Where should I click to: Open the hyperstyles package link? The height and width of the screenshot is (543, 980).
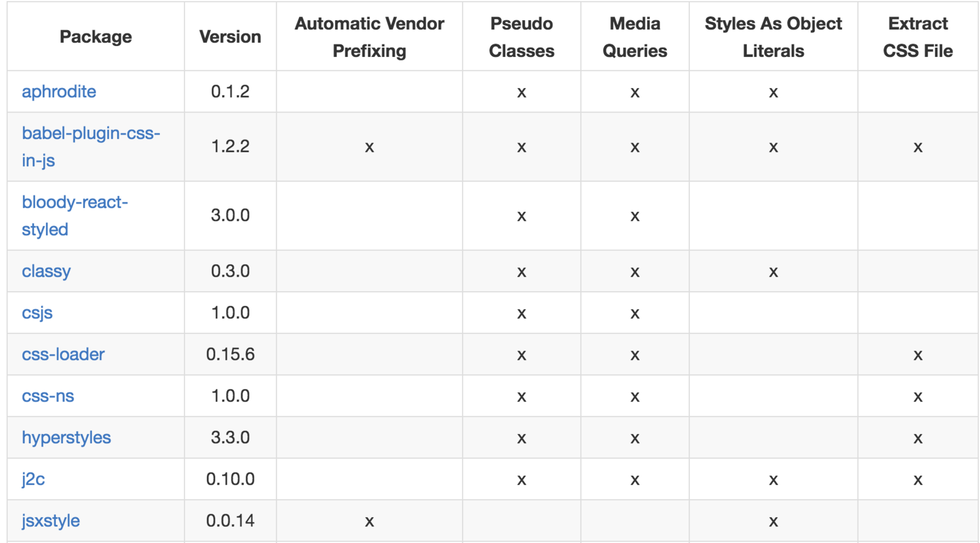[66, 438]
